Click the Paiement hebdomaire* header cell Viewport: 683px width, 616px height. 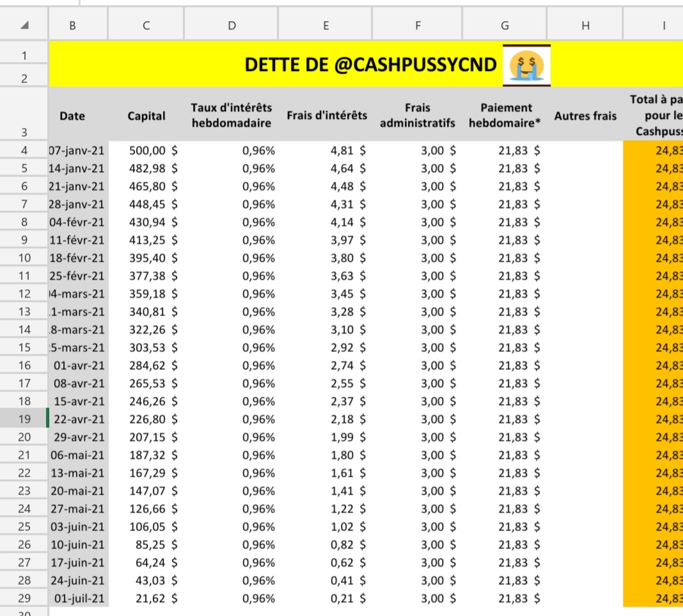tap(505, 115)
